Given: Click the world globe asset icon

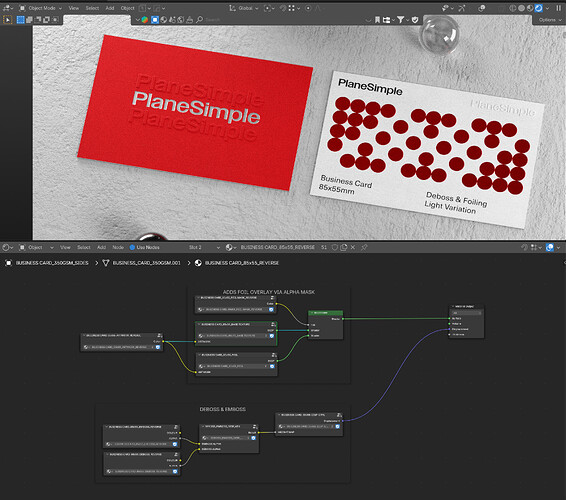Looking at the screenshot, I should click(181, 20).
